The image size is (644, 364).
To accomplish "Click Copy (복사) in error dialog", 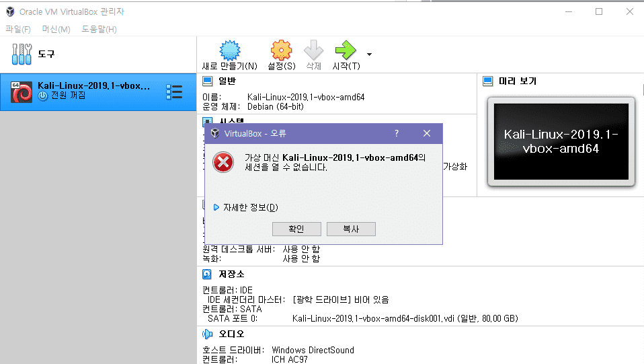I will pyautogui.click(x=351, y=229).
